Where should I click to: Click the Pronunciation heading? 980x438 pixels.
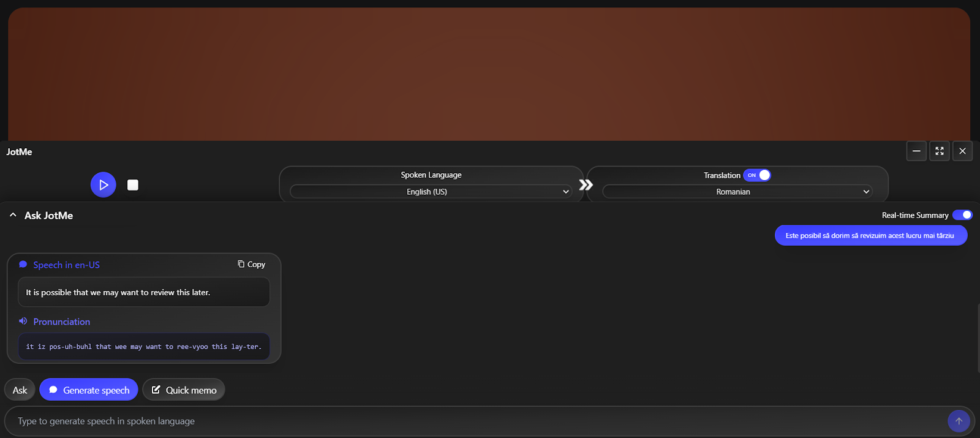pyautogui.click(x=62, y=322)
